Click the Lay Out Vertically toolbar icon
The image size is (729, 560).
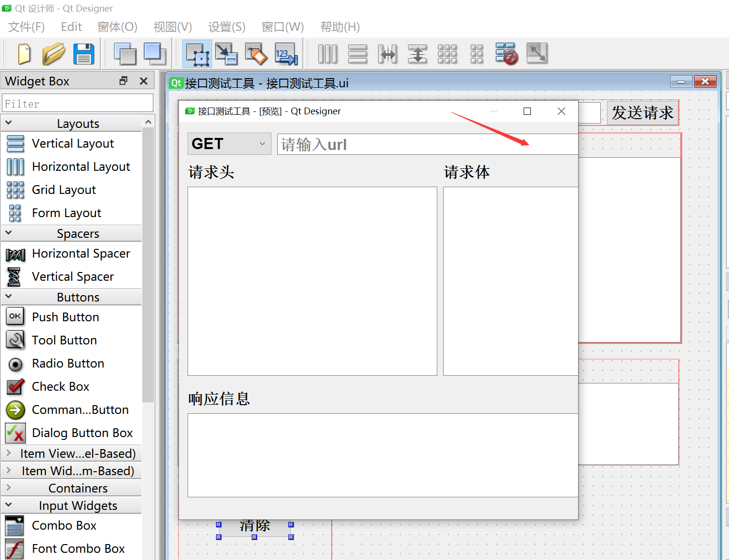click(x=358, y=54)
